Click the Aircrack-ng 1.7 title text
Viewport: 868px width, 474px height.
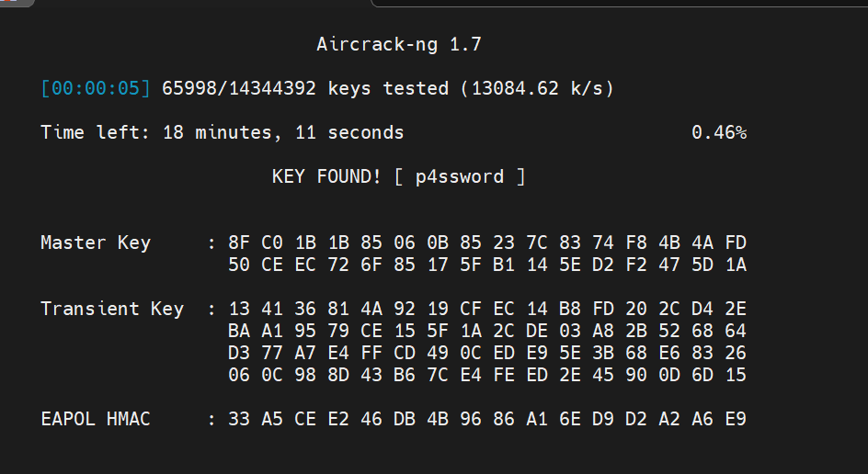coord(398,44)
